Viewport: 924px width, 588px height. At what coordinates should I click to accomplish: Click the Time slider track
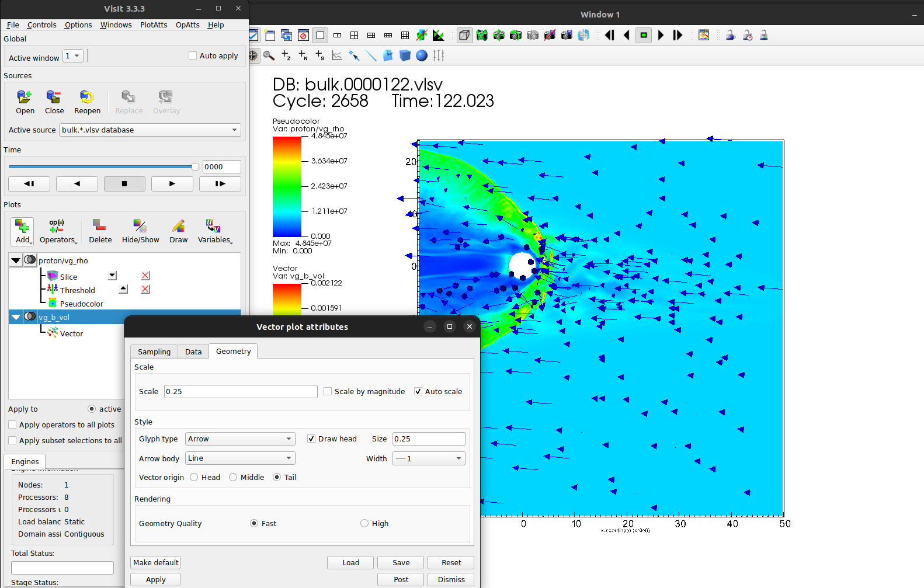102,167
